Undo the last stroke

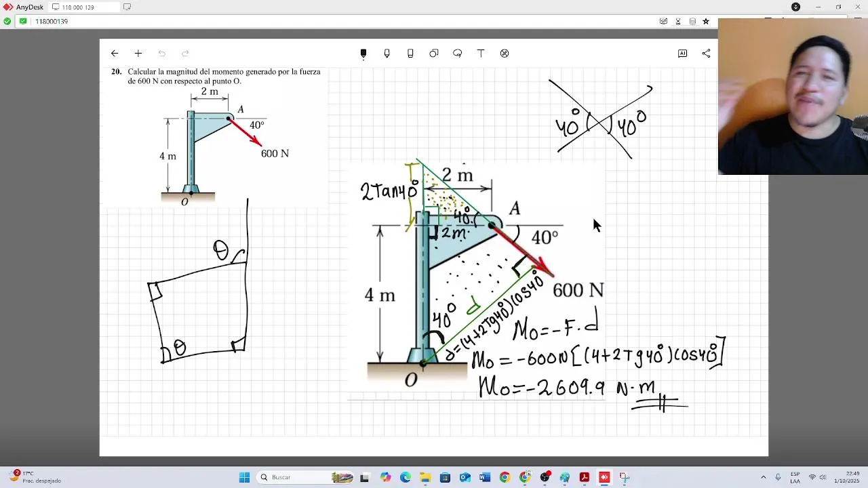pyautogui.click(x=161, y=54)
